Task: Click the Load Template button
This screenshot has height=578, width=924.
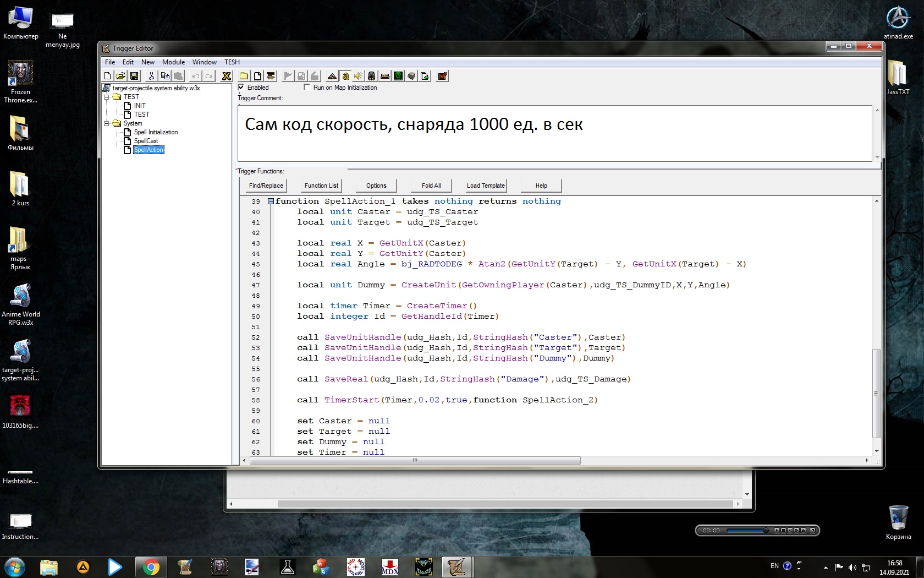Action: tap(485, 186)
